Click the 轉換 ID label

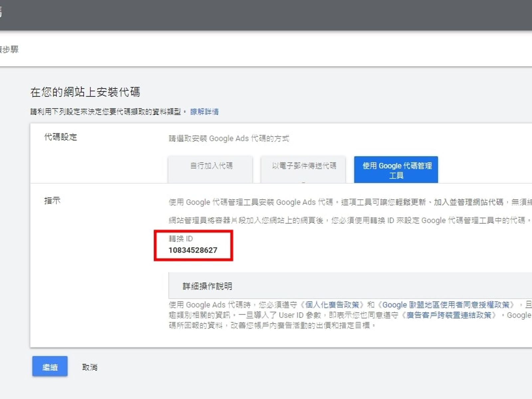pos(181,239)
